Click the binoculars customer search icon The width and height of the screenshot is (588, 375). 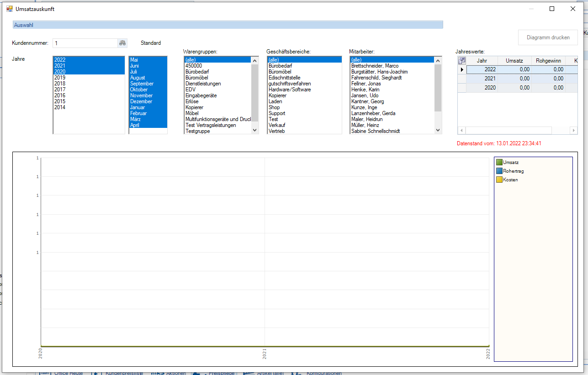pyautogui.click(x=122, y=43)
